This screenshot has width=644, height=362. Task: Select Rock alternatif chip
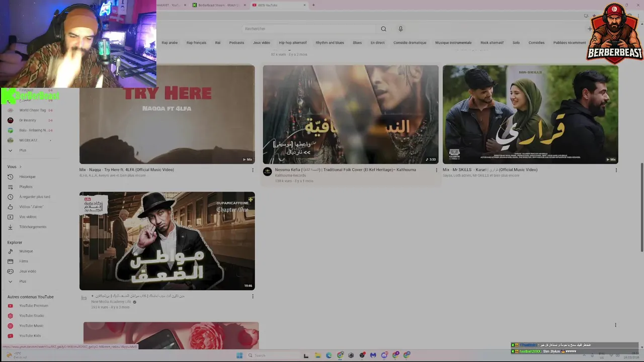[492, 43]
